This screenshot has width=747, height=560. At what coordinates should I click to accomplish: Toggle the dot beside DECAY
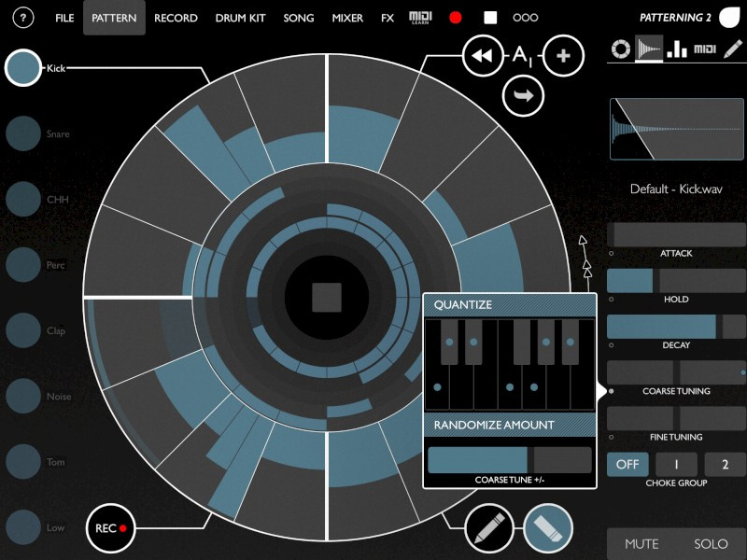click(612, 345)
